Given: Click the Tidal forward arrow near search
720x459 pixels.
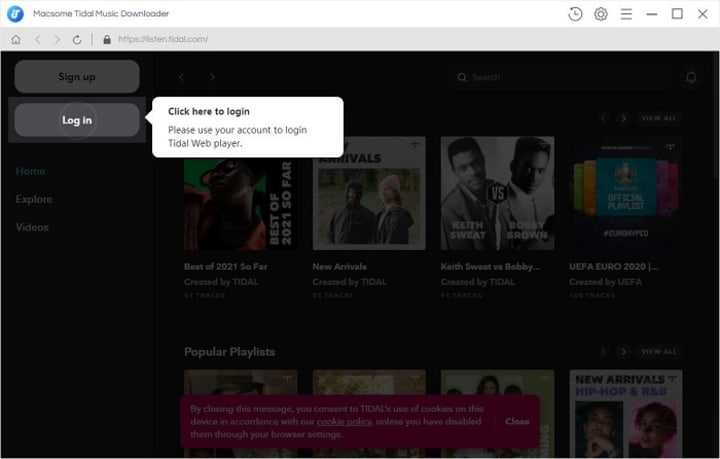Looking at the screenshot, I should pyautogui.click(x=212, y=77).
